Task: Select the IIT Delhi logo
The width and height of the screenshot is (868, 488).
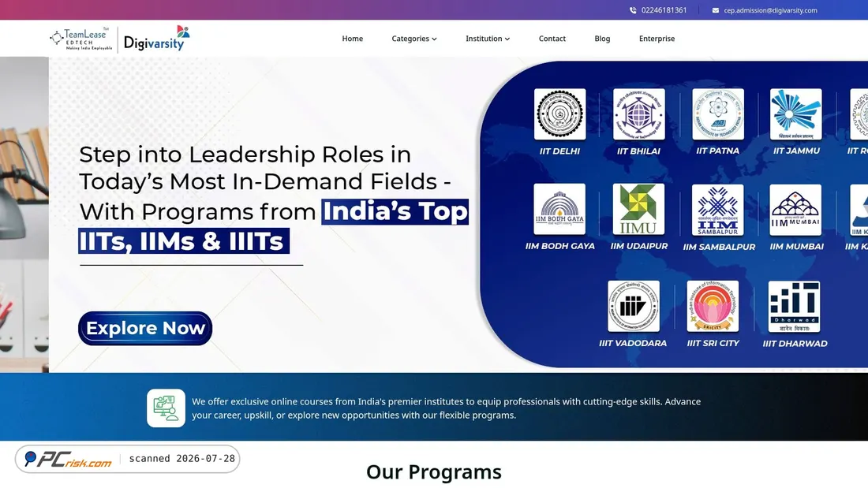Action: point(559,114)
